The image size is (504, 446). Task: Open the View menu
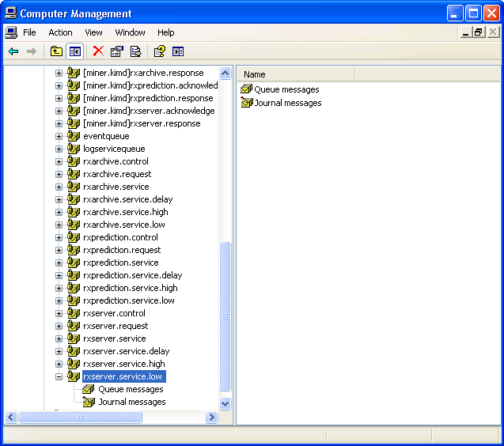pyautogui.click(x=93, y=32)
